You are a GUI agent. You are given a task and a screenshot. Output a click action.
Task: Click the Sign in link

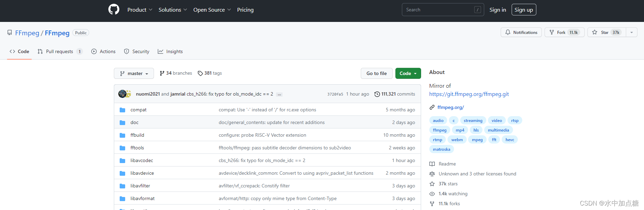[x=498, y=10]
